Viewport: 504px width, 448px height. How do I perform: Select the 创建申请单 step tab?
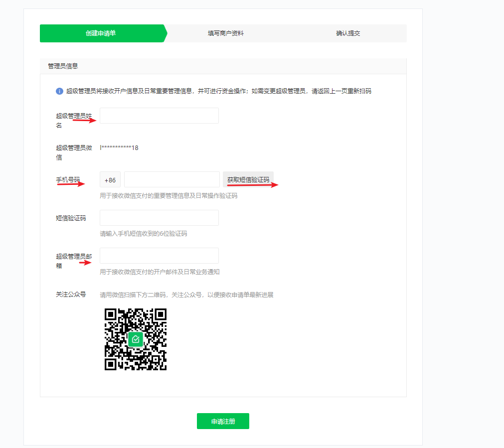(x=101, y=33)
